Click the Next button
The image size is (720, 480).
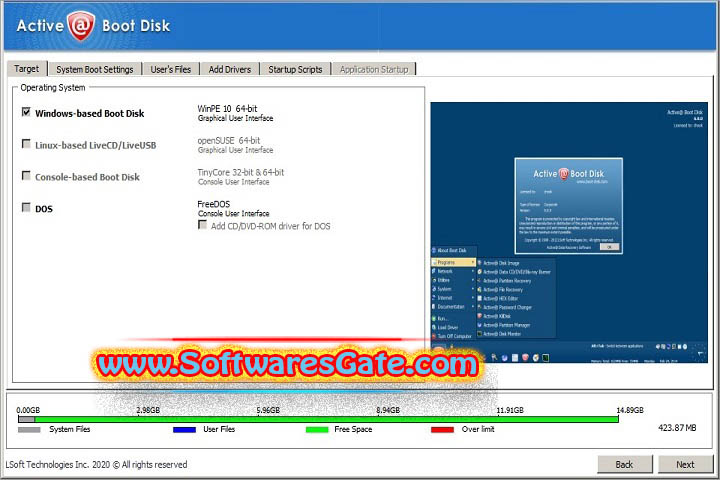point(685,464)
